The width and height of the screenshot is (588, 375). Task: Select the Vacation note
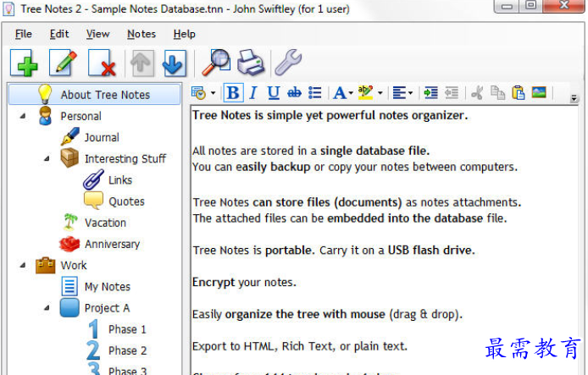(105, 223)
